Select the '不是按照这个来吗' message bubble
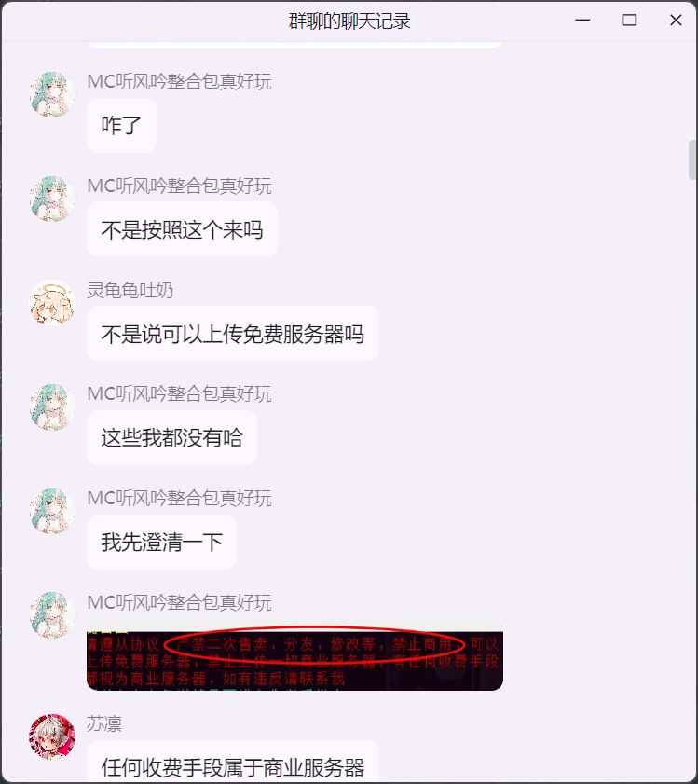698x784 pixels. pyautogui.click(x=182, y=229)
